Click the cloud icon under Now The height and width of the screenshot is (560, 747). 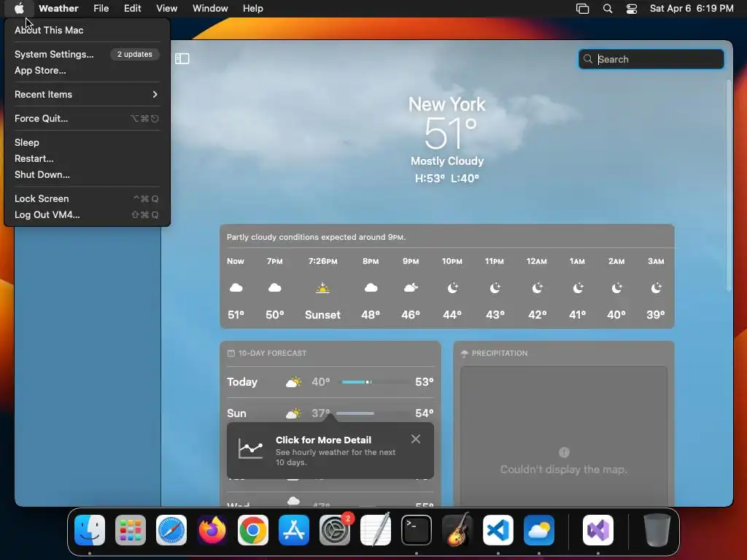pos(236,287)
